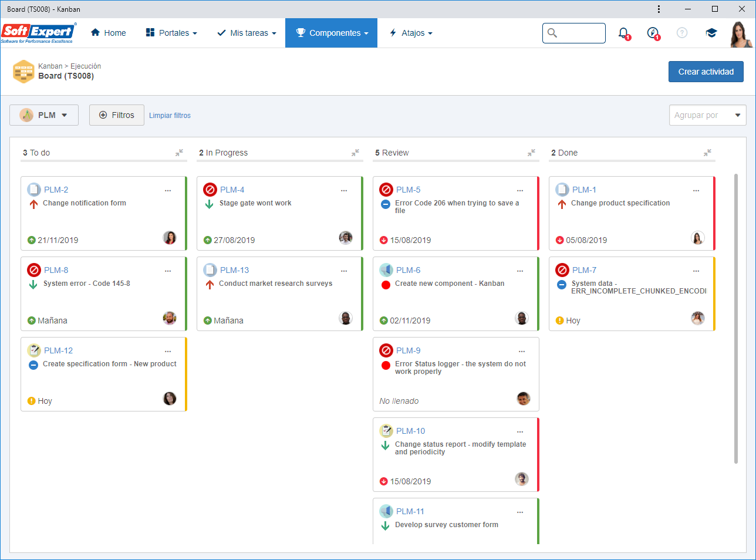Click the blocked type icon on PLM-8
This screenshot has height=560, width=756.
(34, 270)
